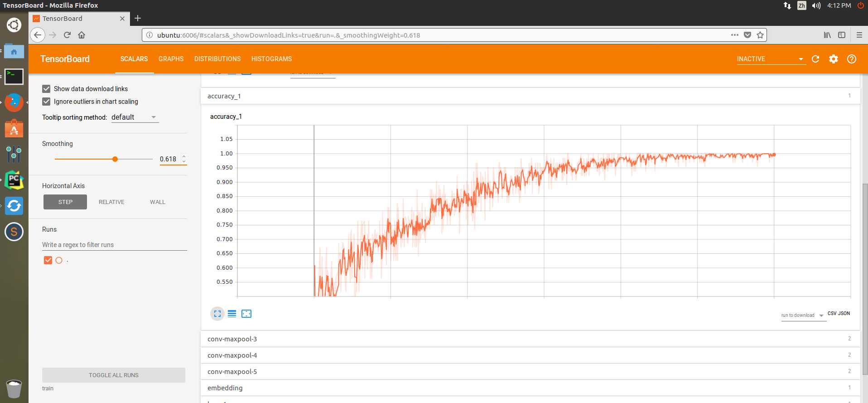Viewport: 868px width, 403px height.
Task: Open run to download dropdown
Action: [x=803, y=316]
